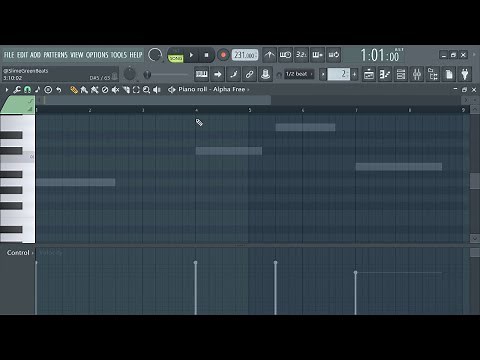Viewport: 480px width, 360px height.
Task: Select the Delete tool
Action: (x=105, y=90)
